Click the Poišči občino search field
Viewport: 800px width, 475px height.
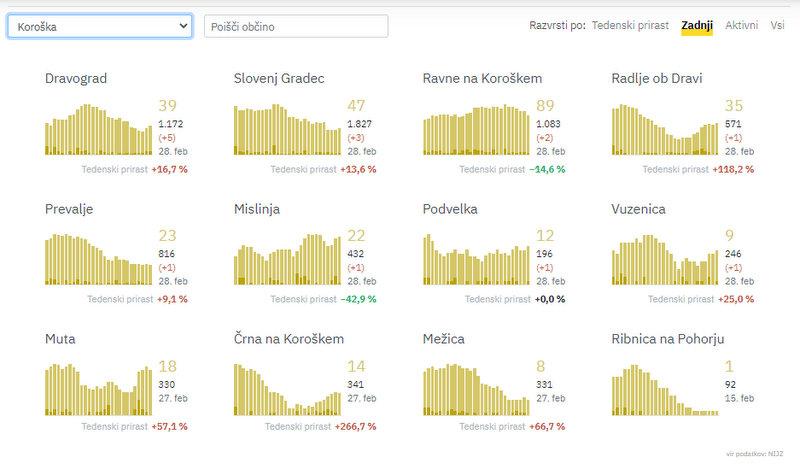pos(296,26)
